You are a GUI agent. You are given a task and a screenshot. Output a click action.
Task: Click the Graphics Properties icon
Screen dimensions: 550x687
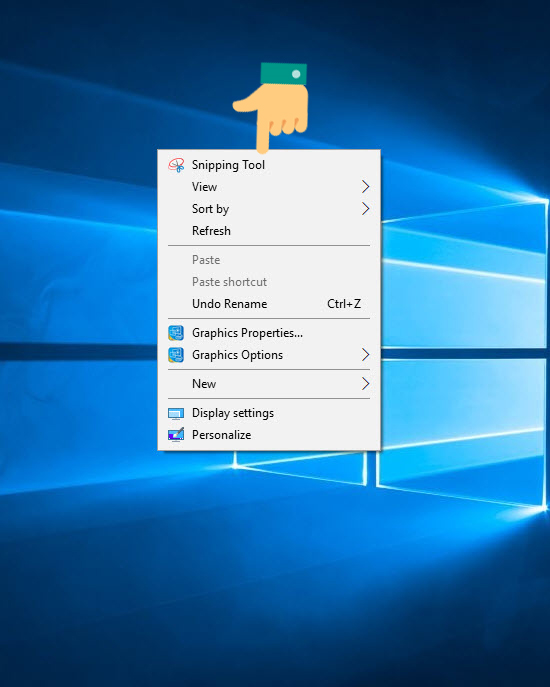coord(176,333)
